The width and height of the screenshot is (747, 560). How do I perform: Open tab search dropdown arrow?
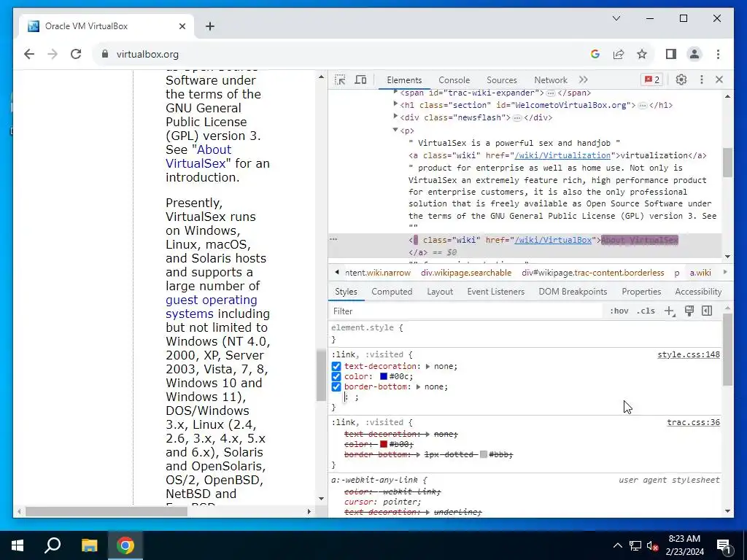(616, 18)
